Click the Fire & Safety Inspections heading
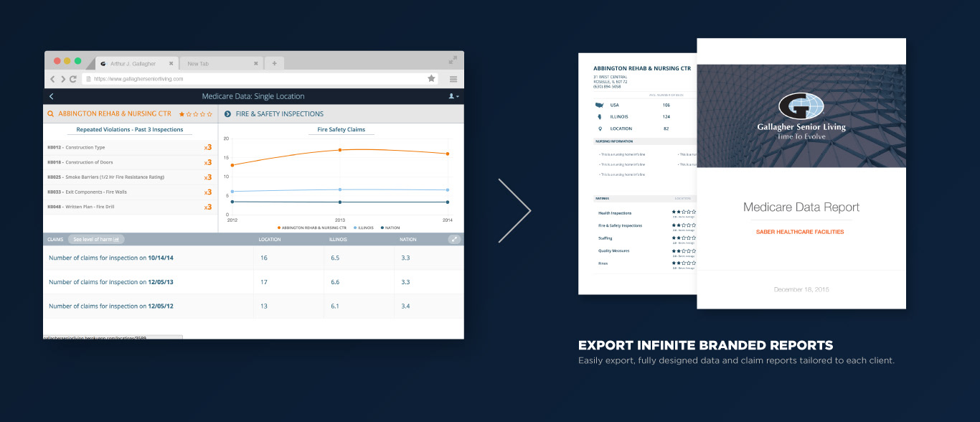This screenshot has height=422, width=980. click(x=280, y=113)
